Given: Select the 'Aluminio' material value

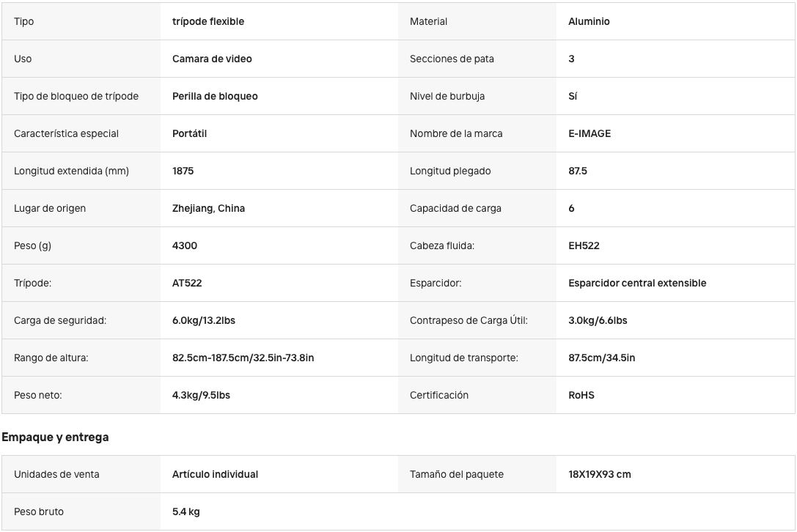Looking at the screenshot, I should 589,21.
